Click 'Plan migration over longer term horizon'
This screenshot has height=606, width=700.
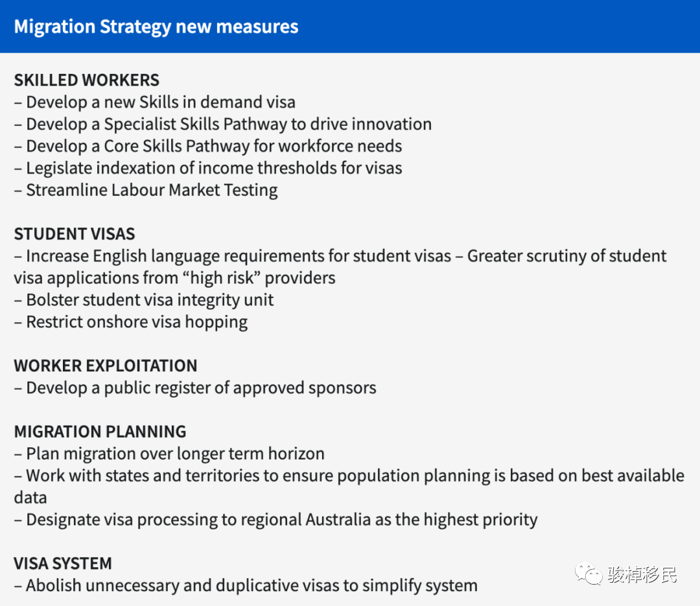169,454
